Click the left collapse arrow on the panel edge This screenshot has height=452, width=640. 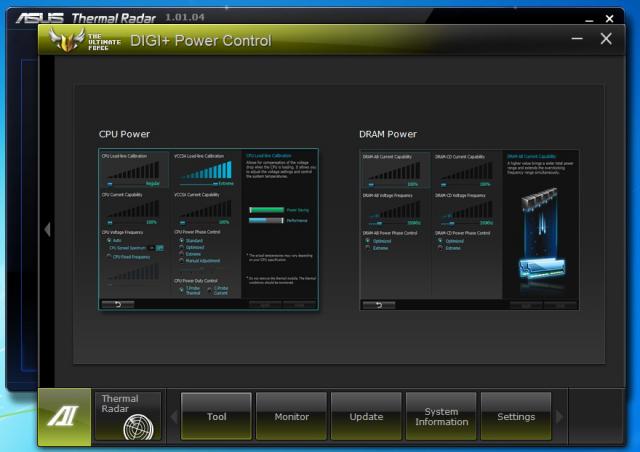click(47, 229)
